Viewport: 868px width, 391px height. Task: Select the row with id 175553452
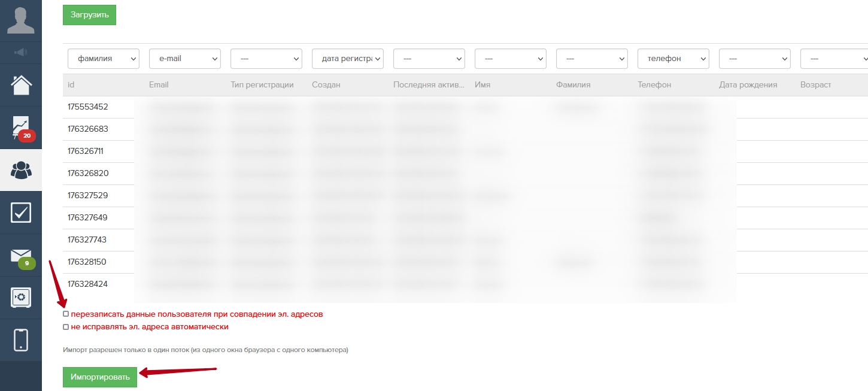click(x=88, y=107)
